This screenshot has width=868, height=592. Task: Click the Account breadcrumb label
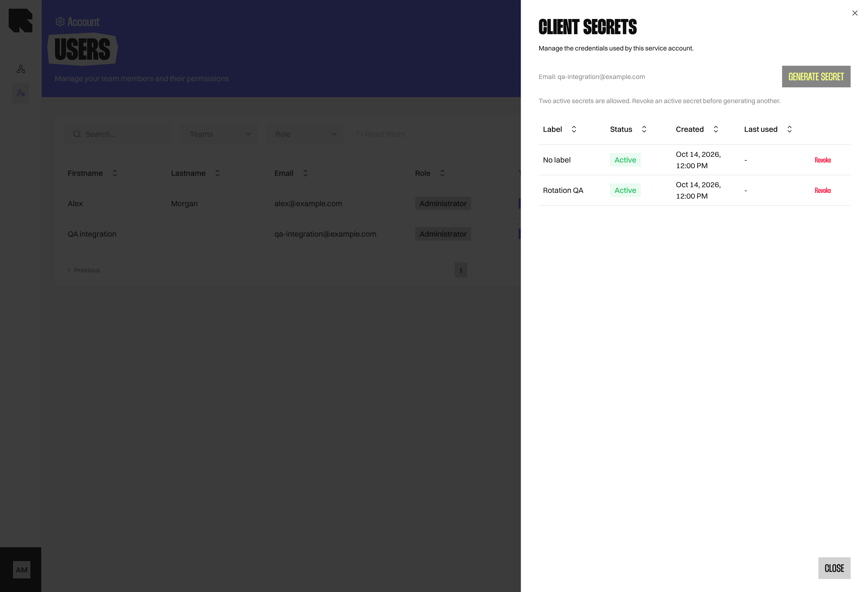[83, 22]
